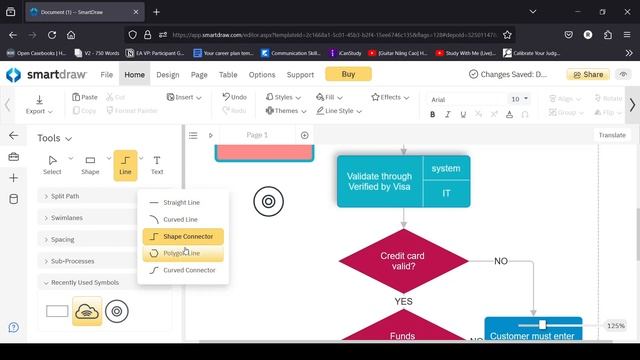This screenshot has height=360, width=640.
Task: Select the Select pointer tool
Action: [52, 165]
